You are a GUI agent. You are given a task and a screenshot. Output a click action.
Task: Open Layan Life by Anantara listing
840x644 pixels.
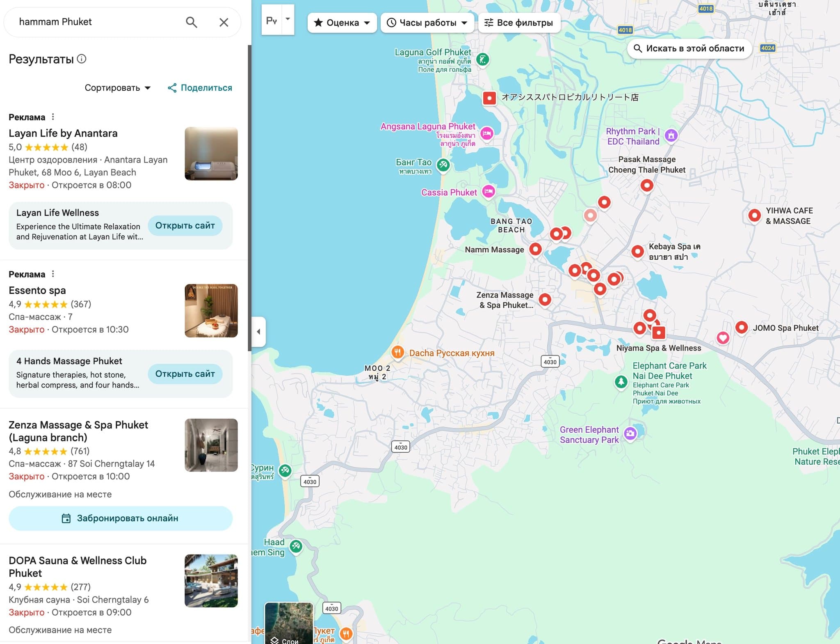coord(63,133)
